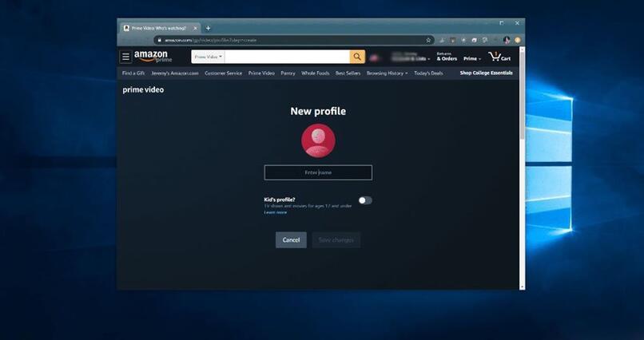Expand the Prime Video search category dropdown

tap(209, 57)
